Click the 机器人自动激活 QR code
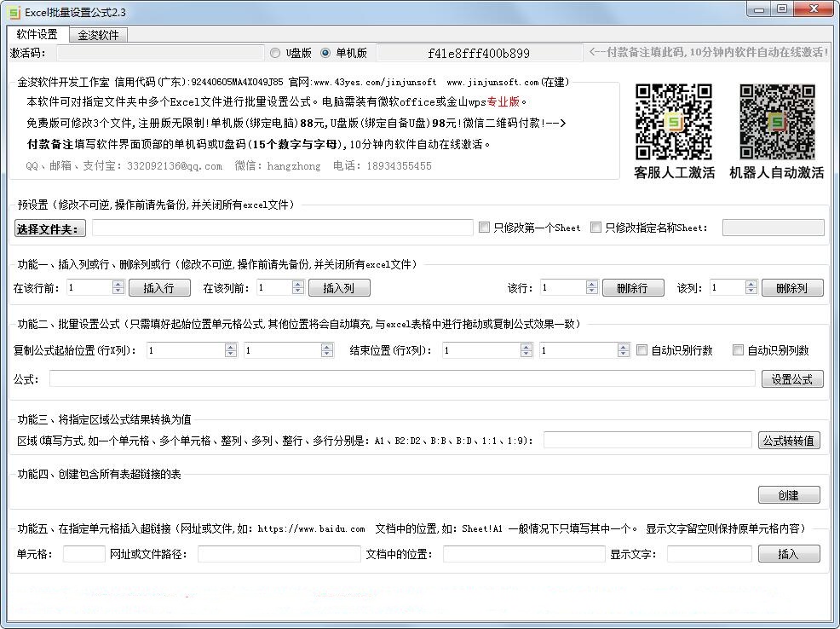This screenshot has width=840, height=629. coord(777,122)
